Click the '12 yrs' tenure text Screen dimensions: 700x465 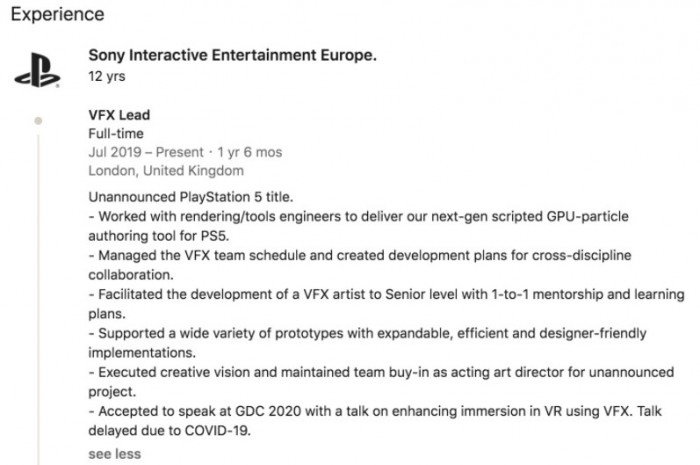pyautogui.click(x=104, y=76)
